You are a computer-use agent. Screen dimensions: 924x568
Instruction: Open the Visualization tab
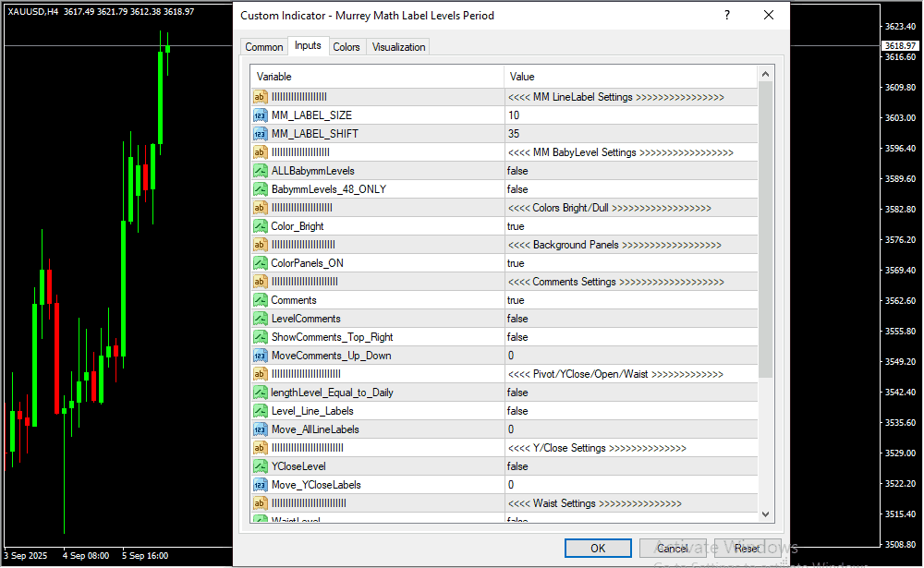coord(398,47)
